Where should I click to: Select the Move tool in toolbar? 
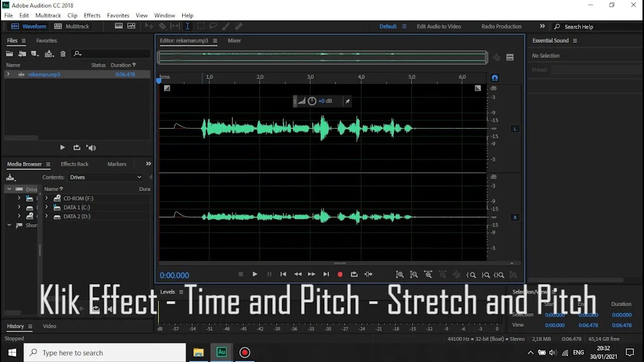[x=149, y=26]
